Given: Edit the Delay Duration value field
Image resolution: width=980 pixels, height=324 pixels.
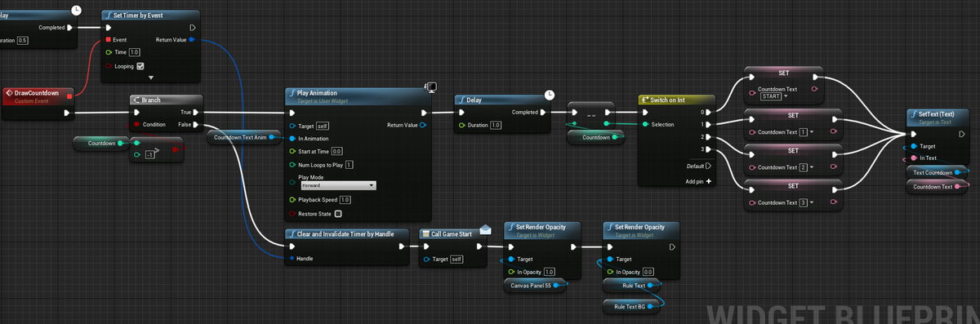Looking at the screenshot, I should (x=496, y=125).
